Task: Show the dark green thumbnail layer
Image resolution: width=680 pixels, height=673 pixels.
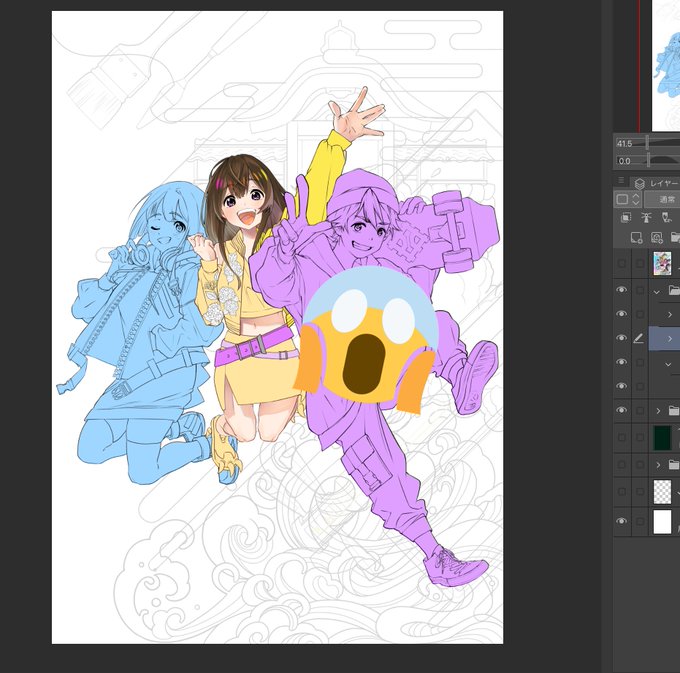Action: pyautogui.click(x=621, y=438)
